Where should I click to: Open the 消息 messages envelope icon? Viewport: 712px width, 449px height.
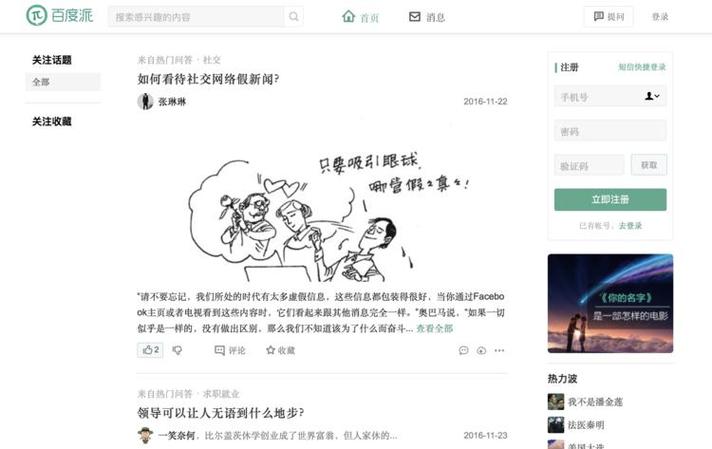(x=415, y=17)
